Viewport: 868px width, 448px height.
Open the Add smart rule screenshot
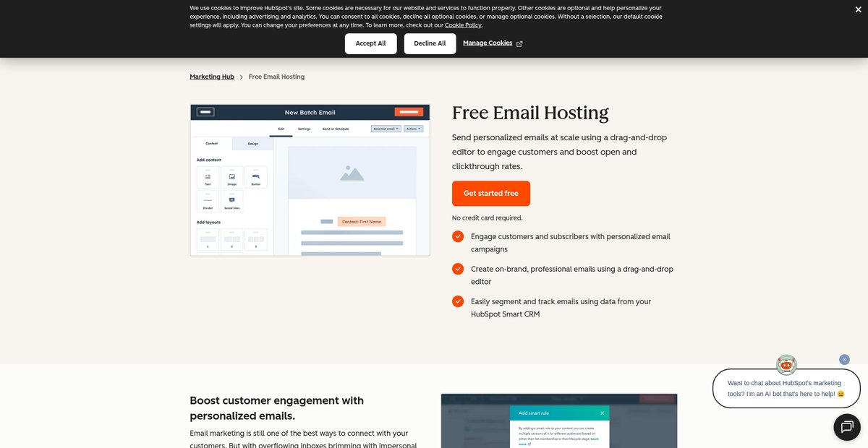pos(559,421)
